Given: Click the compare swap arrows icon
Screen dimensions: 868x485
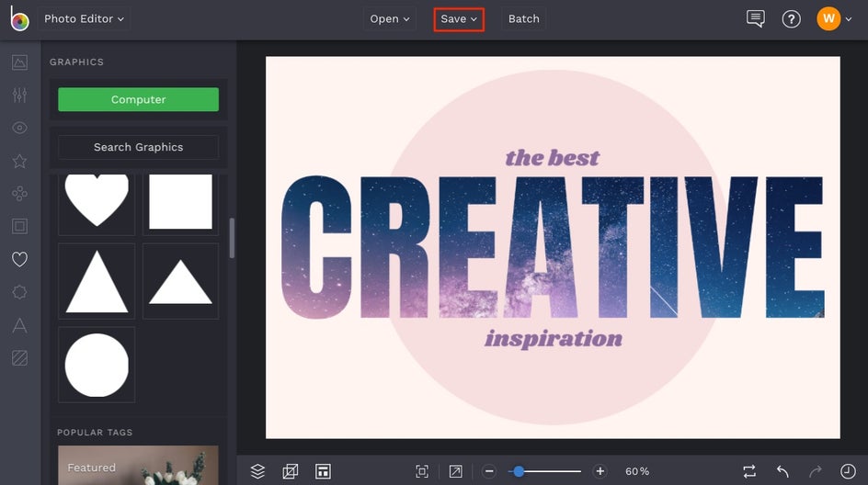Looking at the screenshot, I should [749, 471].
